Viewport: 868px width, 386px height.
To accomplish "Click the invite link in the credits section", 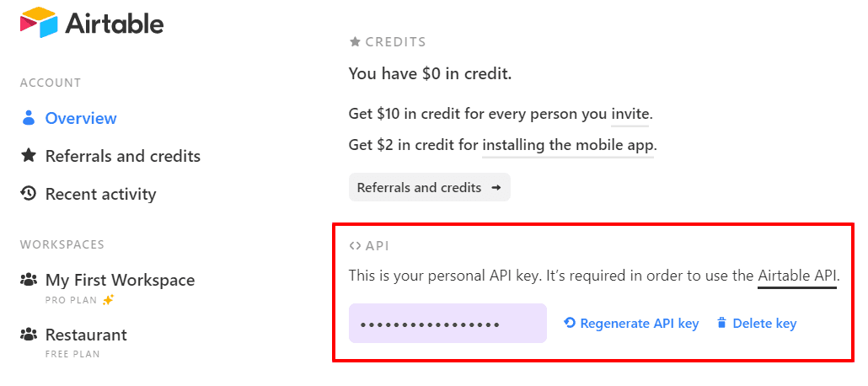I will (x=630, y=114).
